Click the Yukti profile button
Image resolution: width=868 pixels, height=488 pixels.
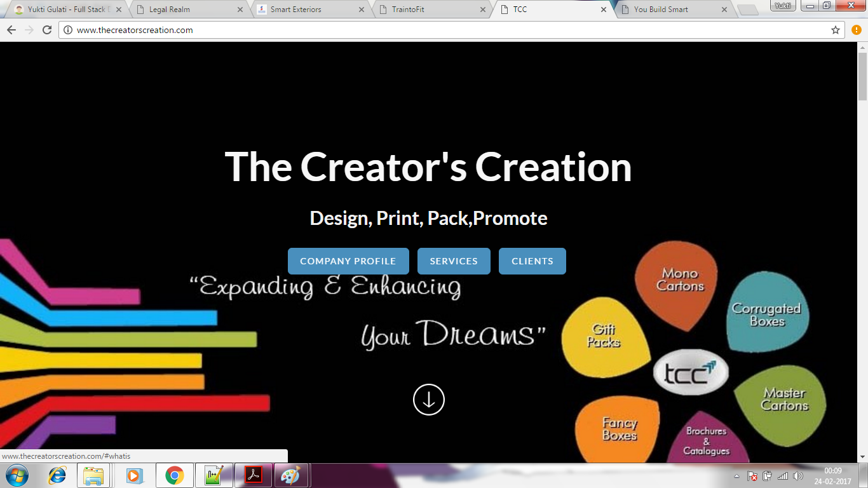[783, 5]
